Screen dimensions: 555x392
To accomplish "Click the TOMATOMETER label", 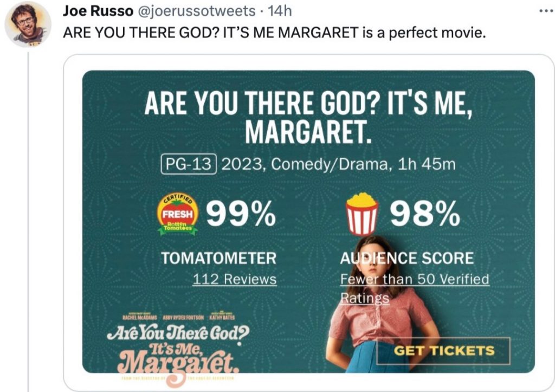I will [218, 258].
